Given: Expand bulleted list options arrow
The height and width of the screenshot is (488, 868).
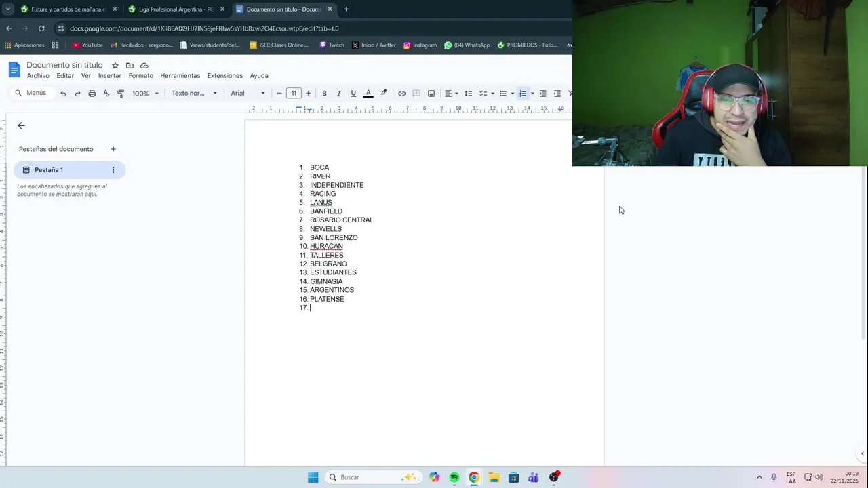Looking at the screenshot, I should pos(512,94).
